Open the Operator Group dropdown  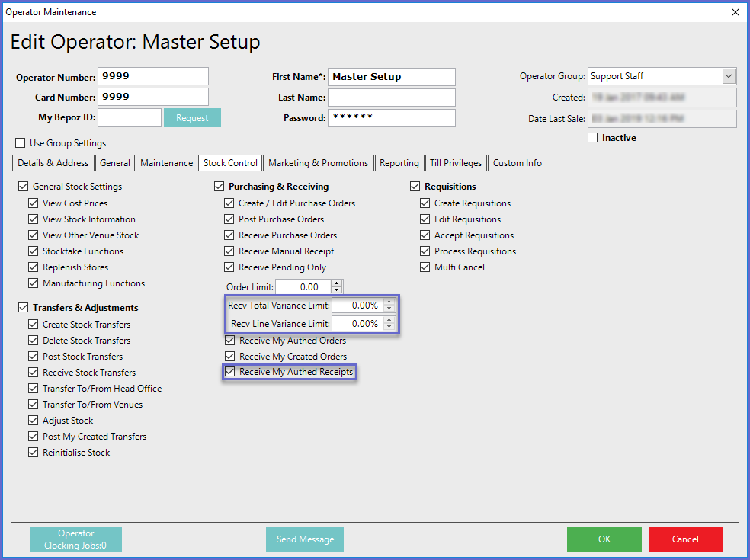[x=729, y=76]
